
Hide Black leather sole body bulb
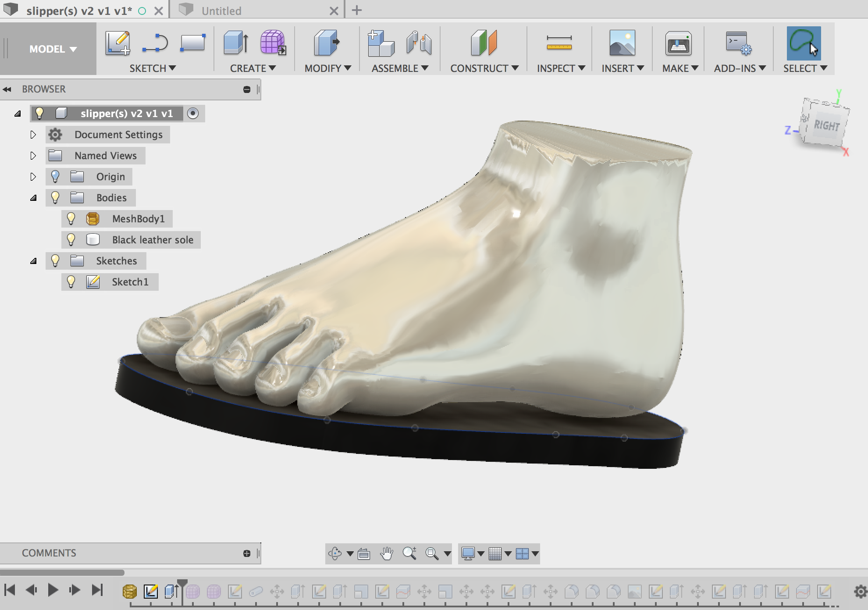coord(71,240)
